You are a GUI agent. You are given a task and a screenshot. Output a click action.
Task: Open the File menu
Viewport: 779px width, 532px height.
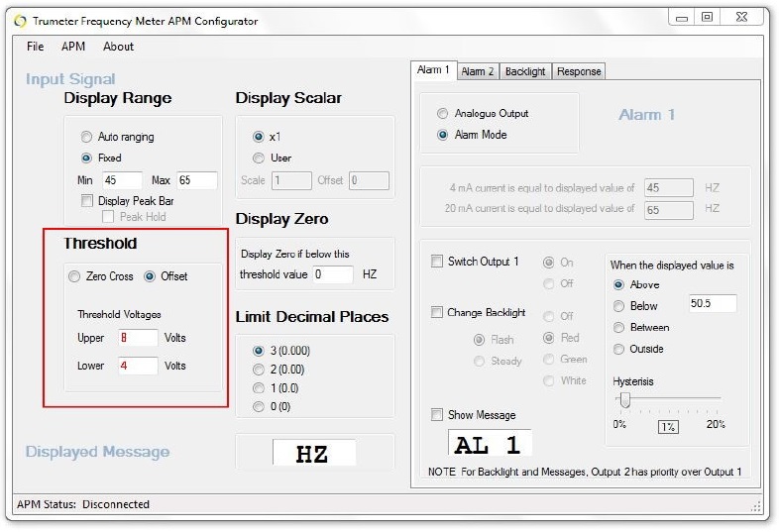point(36,47)
